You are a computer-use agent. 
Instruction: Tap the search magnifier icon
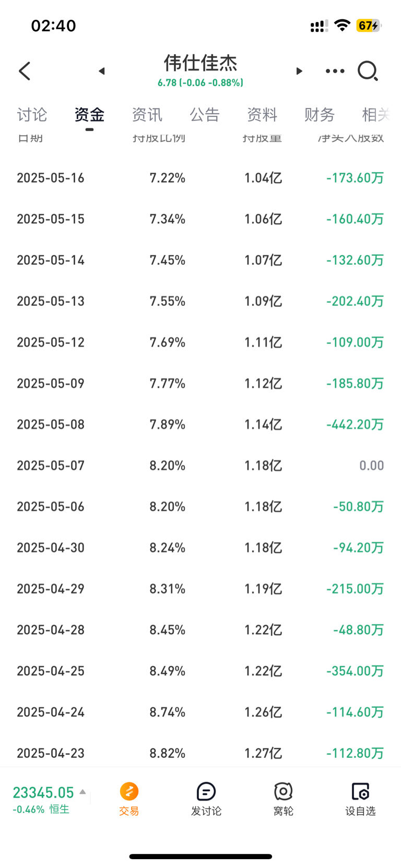[x=368, y=71]
